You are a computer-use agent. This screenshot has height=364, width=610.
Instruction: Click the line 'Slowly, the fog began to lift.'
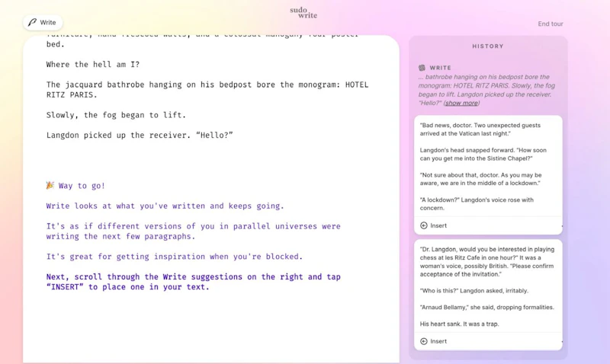pos(116,115)
